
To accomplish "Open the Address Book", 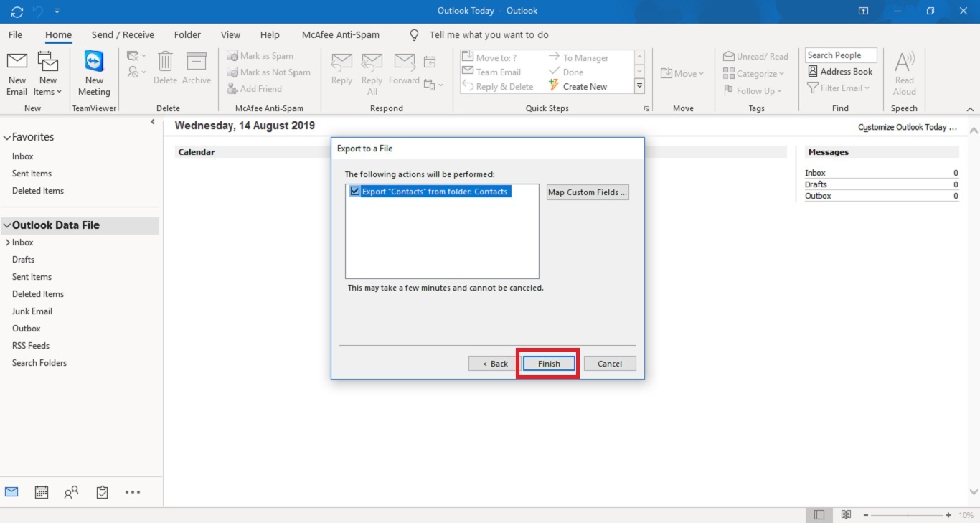I will 840,72.
